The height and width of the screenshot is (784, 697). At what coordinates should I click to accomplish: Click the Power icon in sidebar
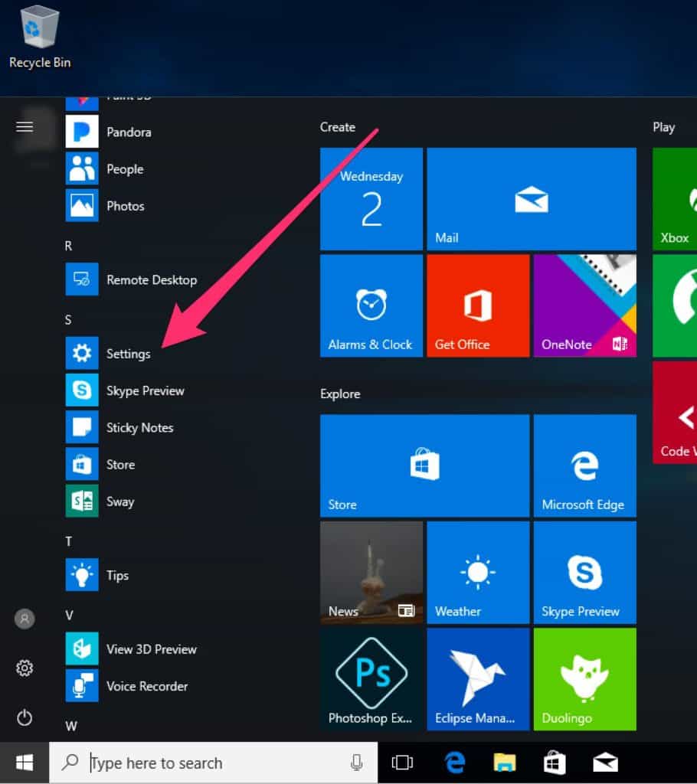tap(25, 717)
